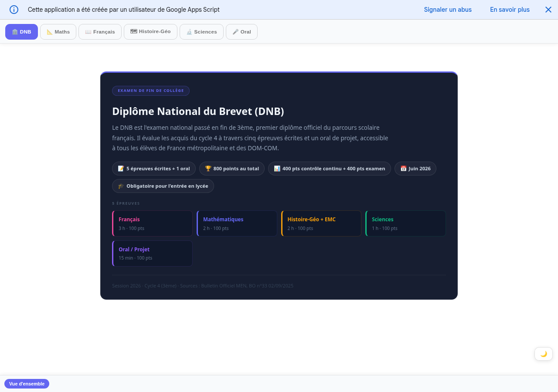This screenshot has height=392, width=558.
Task: Open the DNB tab
Action: click(21, 32)
